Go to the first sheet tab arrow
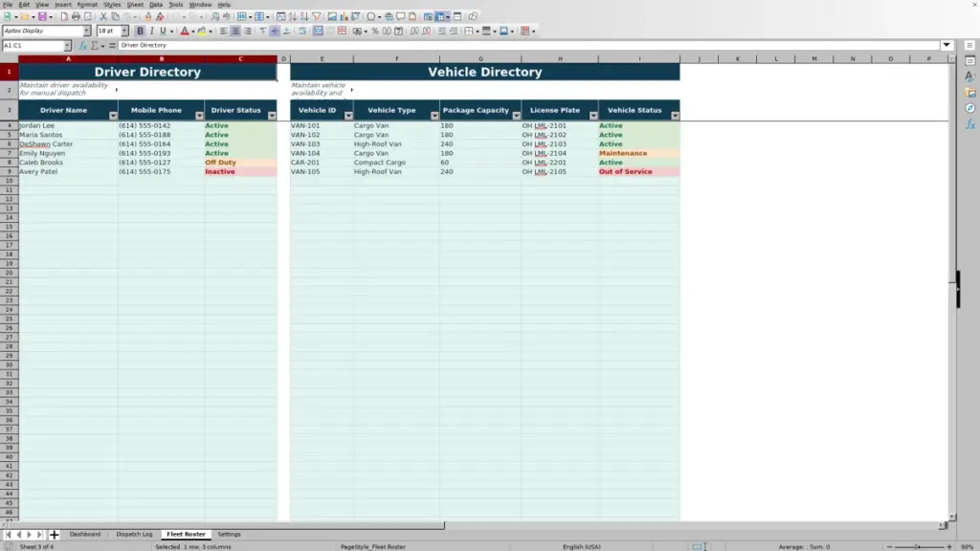This screenshot has width=980, height=551. tap(8, 534)
